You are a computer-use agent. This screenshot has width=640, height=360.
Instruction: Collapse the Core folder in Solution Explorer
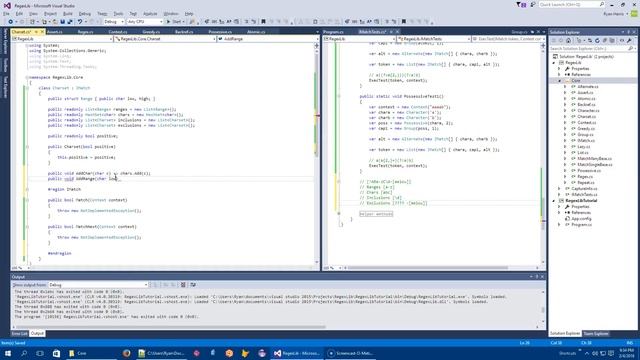click(x=560, y=81)
